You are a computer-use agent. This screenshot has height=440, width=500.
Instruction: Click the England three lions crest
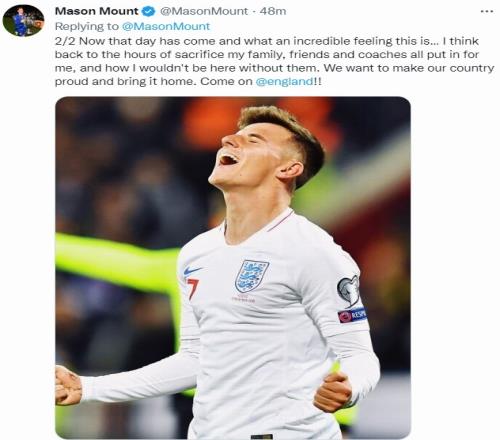pos(251,276)
